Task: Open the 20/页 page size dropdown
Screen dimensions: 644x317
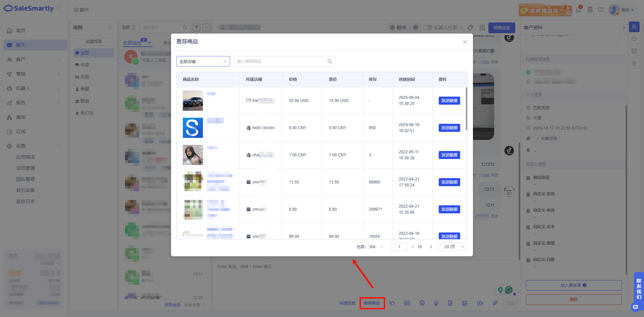Action: (452, 247)
